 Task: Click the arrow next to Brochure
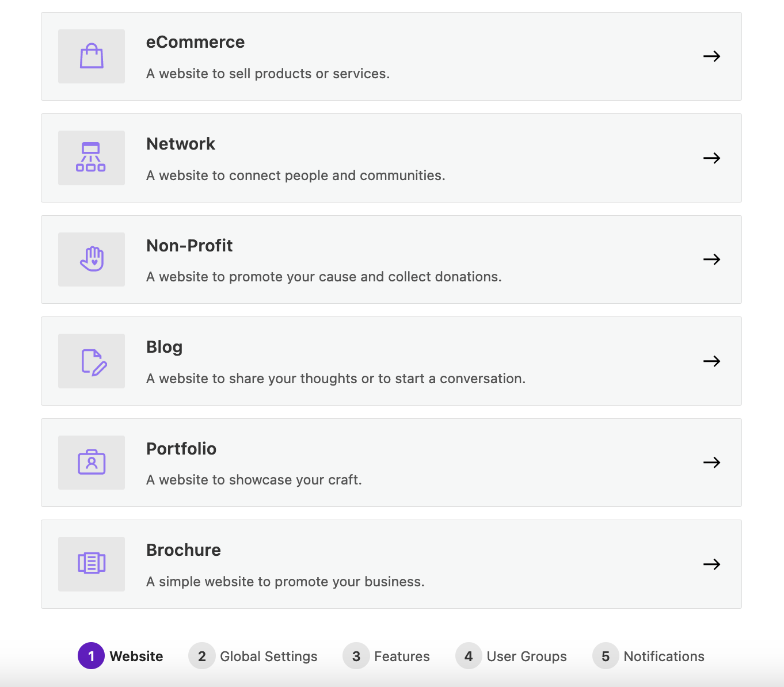[712, 564]
